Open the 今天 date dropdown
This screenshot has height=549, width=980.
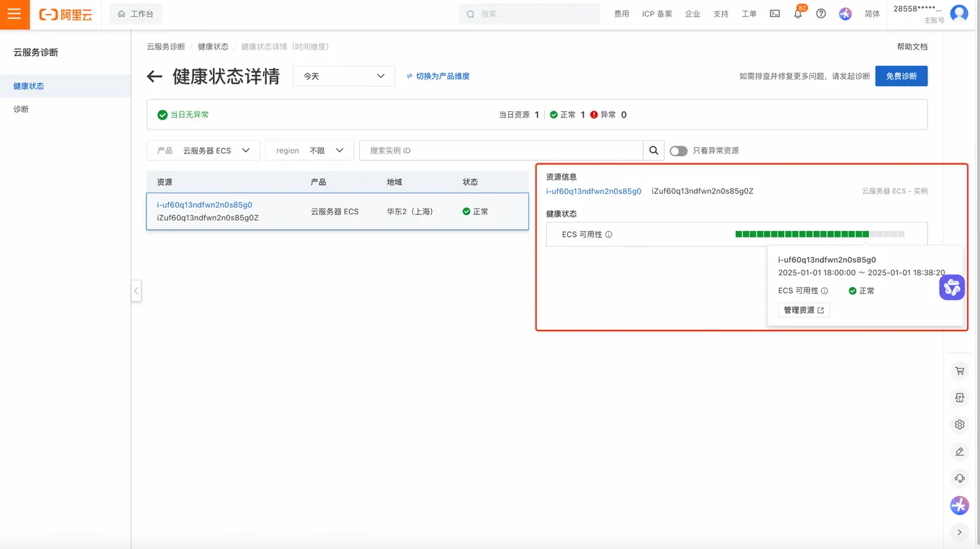click(344, 76)
